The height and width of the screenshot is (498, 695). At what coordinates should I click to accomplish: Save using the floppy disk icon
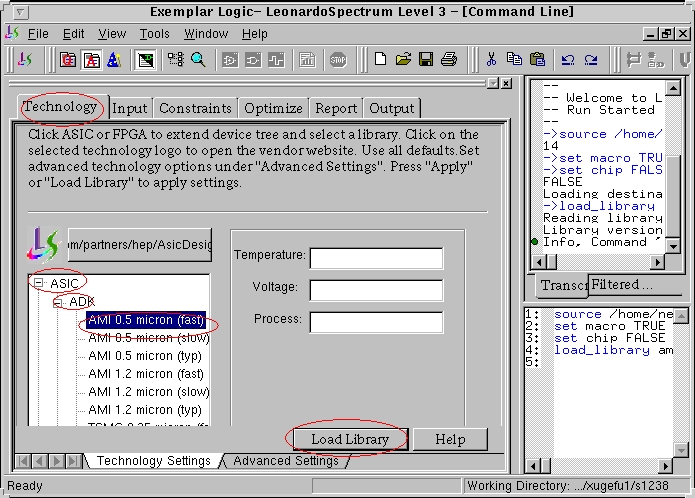[x=426, y=59]
